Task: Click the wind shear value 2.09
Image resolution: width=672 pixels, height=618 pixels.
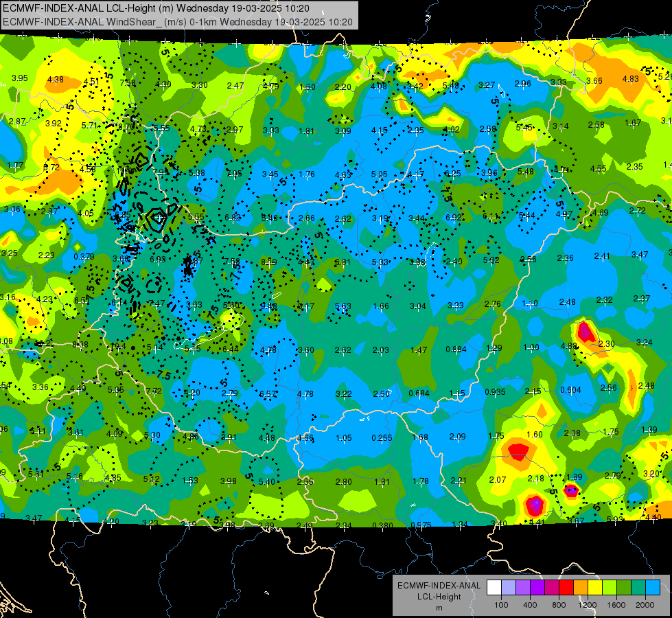Action: coord(457,437)
